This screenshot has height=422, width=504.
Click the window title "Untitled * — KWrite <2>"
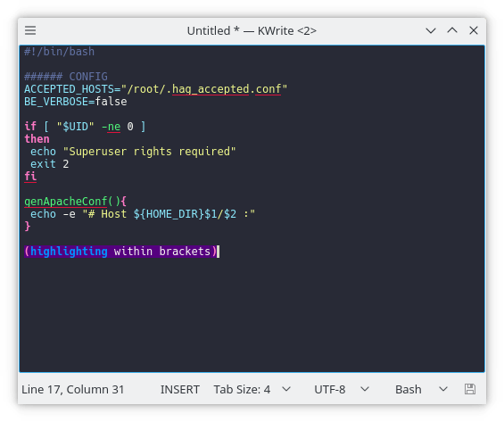pos(252,31)
